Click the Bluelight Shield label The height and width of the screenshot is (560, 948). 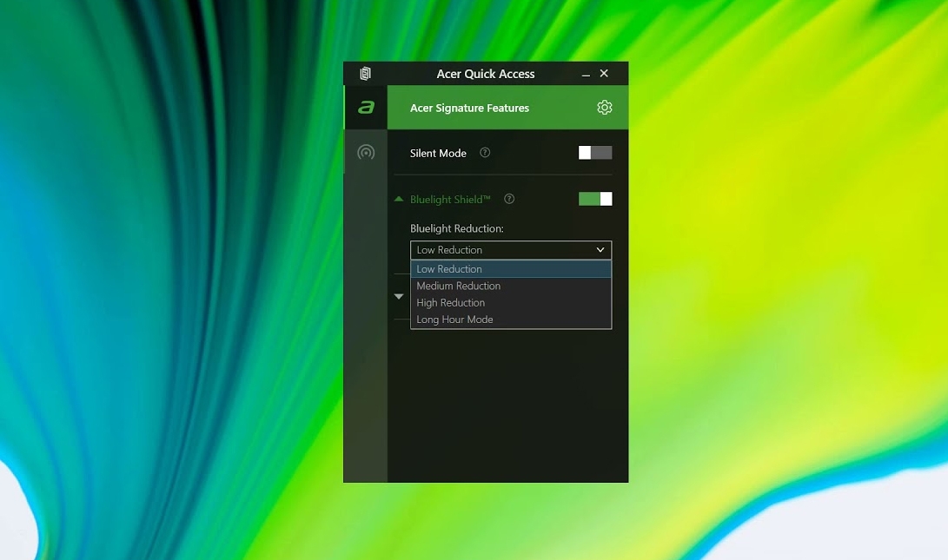[450, 200]
